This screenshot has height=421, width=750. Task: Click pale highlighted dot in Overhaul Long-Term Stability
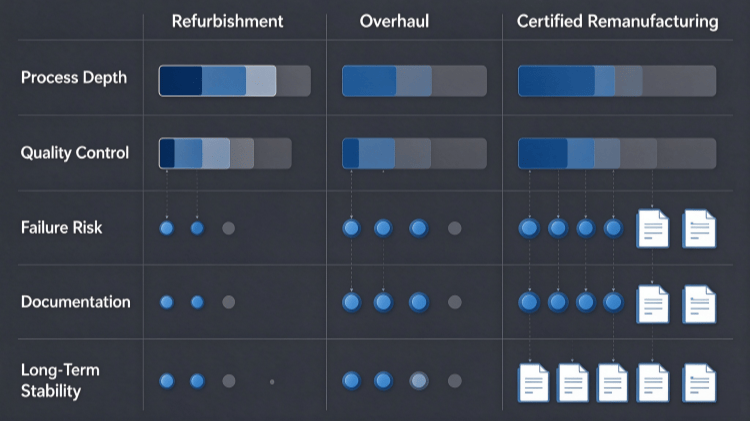coord(419,381)
